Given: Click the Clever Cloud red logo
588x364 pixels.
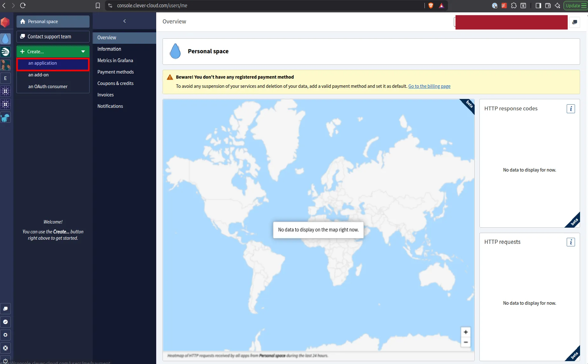Looking at the screenshot, I should 5,22.
